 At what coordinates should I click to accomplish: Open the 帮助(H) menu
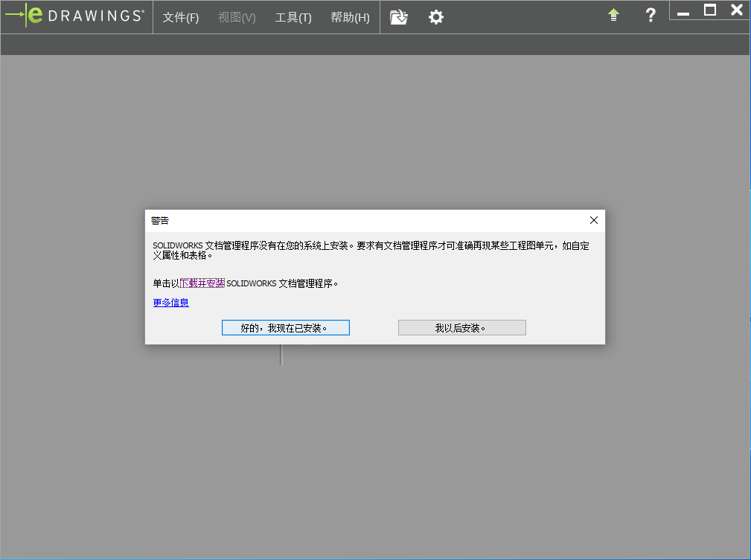click(350, 18)
